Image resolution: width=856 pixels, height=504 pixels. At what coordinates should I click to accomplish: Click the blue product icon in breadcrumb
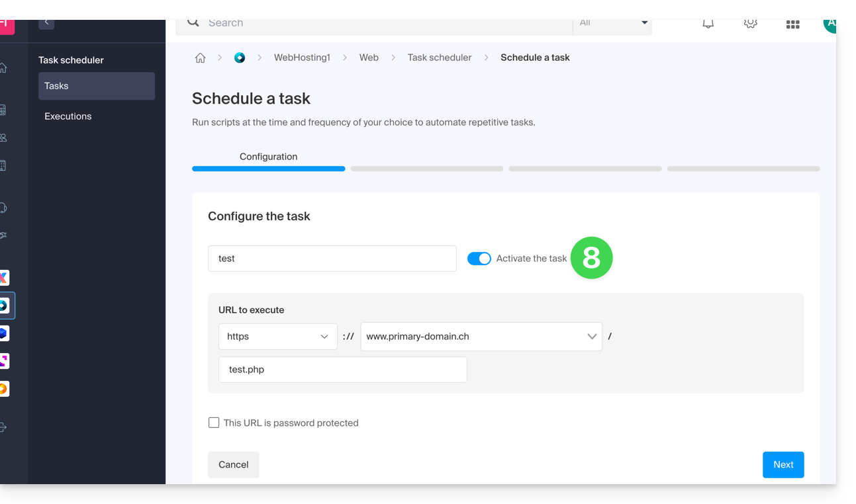[240, 58]
